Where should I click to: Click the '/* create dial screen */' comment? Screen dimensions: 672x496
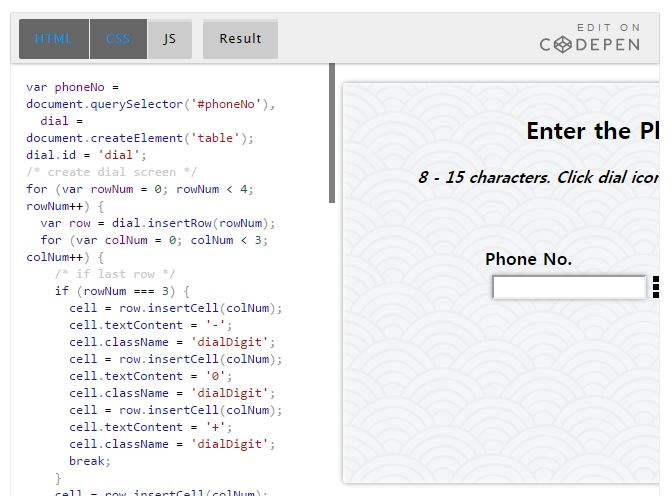(111, 172)
